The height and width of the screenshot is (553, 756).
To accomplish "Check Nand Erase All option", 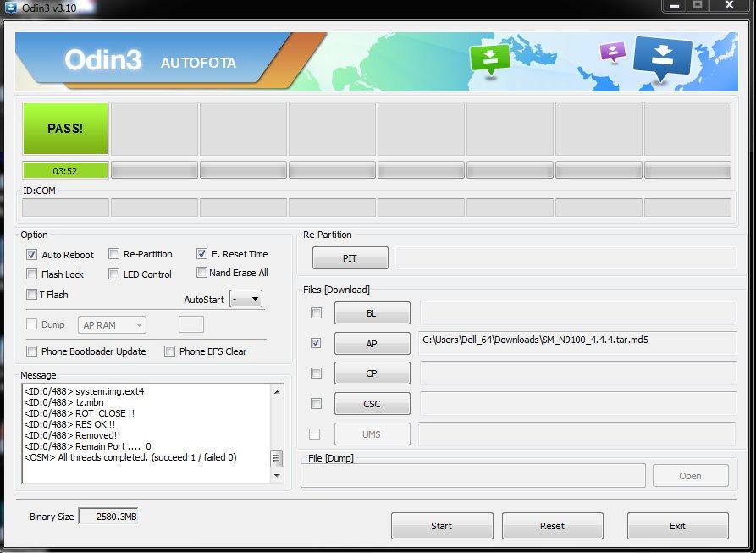I will 201,273.
